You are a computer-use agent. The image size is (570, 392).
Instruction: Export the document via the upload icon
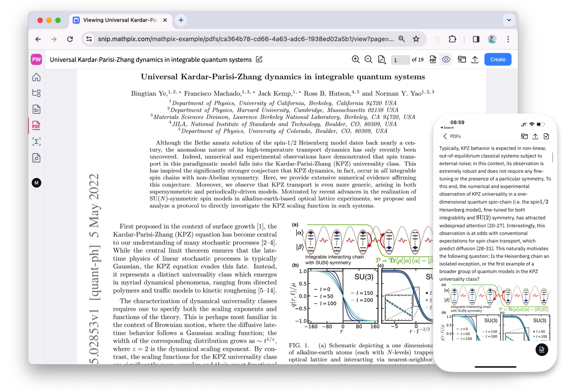coord(475,60)
